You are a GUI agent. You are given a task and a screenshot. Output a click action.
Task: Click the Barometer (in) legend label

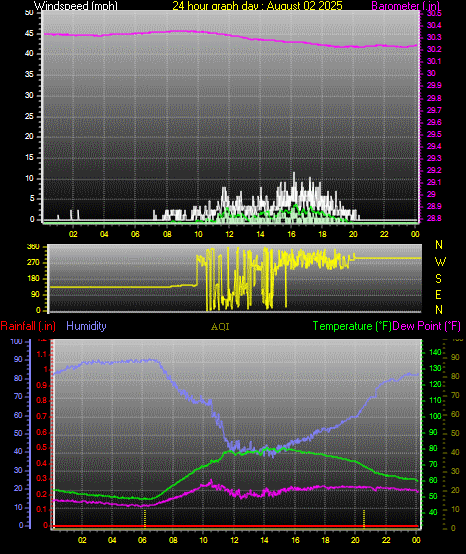pos(406,6)
